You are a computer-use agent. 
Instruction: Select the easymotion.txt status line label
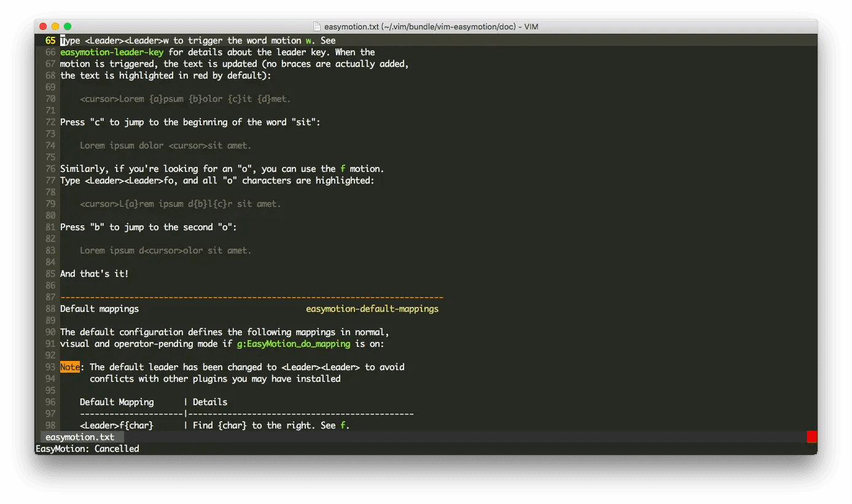click(80, 437)
